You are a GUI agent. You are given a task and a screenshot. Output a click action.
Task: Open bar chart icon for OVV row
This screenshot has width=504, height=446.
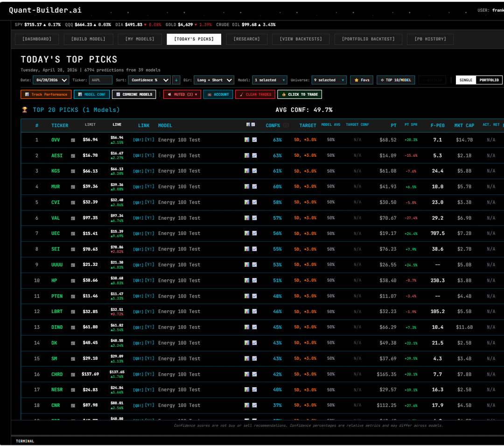tap(247, 139)
